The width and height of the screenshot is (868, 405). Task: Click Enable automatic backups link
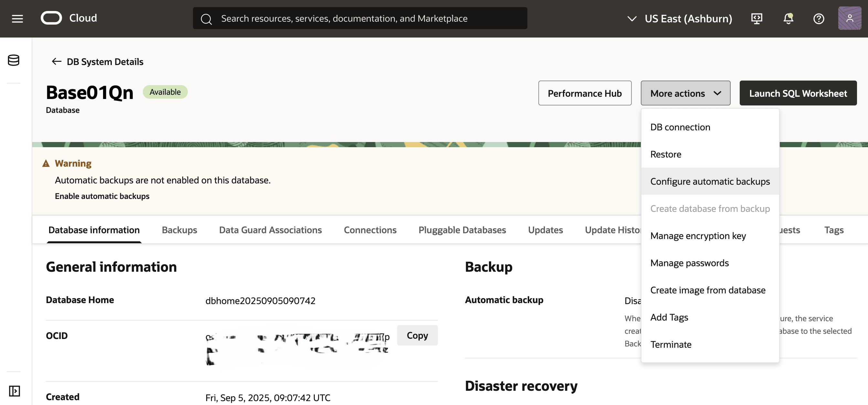pyautogui.click(x=102, y=196)
